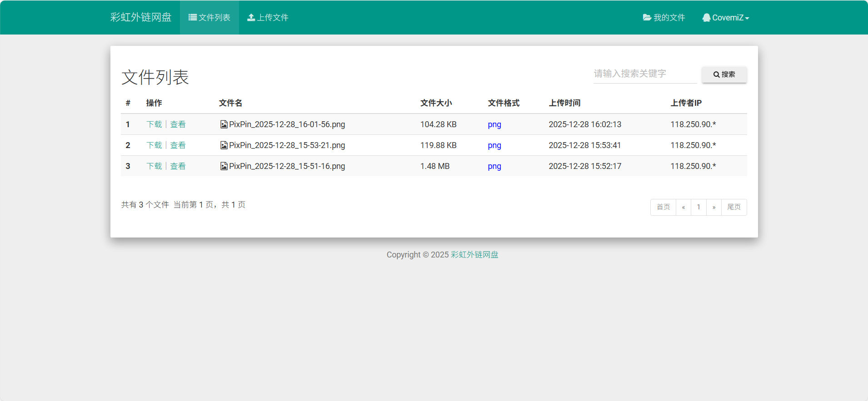Jump to last page with 尾页
Viewport: 868px width, 401px height.
[734, 207]
